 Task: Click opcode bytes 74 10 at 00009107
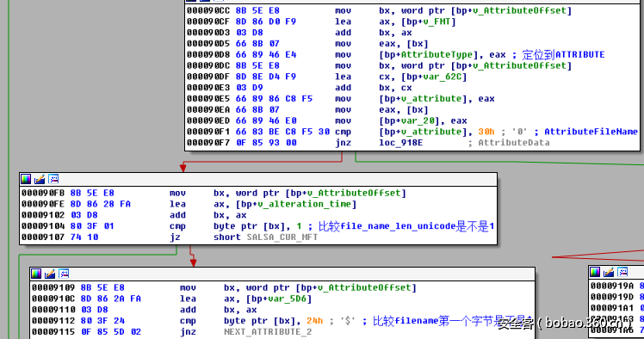(x=84, y=237)
